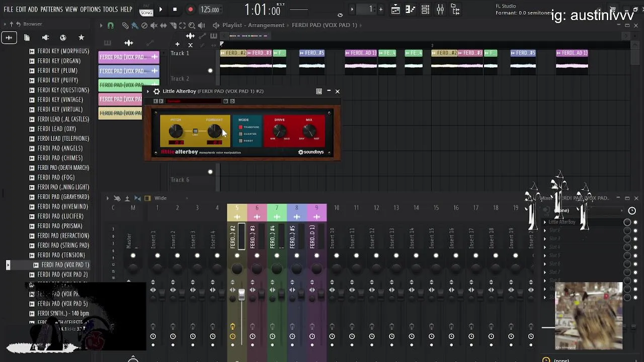Open the piano roll view icon
Image resolution: width=644 pixels, height=362 pixels.
pos(411,10)
